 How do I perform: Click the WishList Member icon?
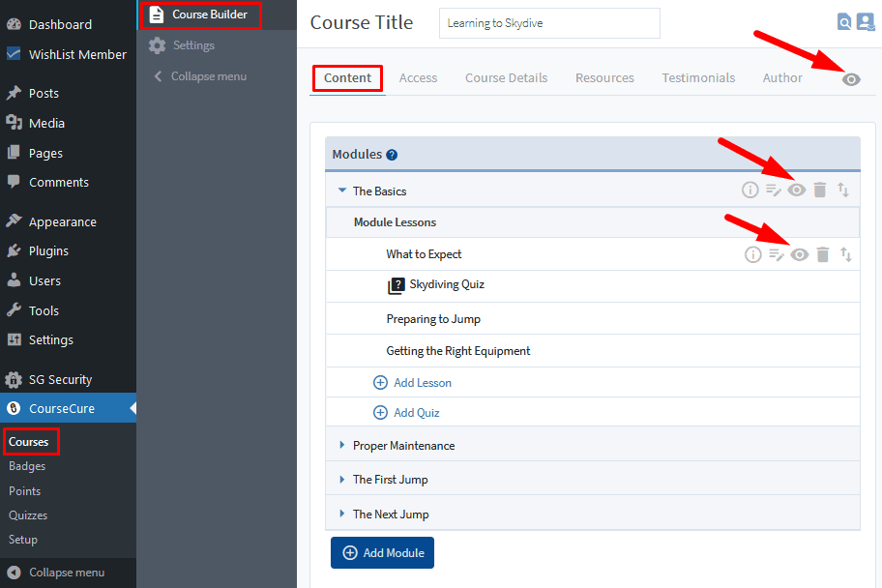[14, 53]
